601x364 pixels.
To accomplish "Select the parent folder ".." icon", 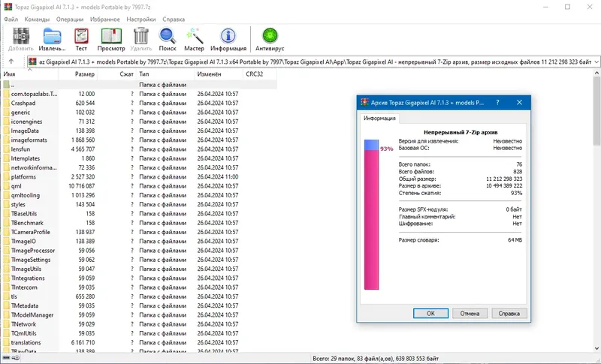I will (x=6, y=85).
